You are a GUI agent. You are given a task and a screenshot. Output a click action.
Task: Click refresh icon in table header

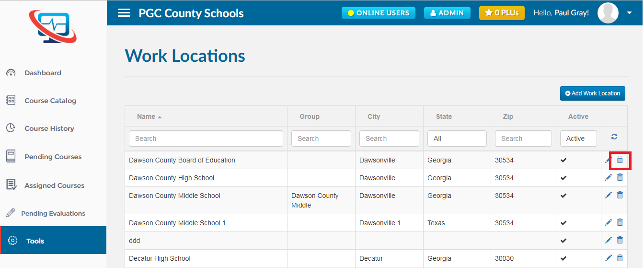click(x=614, y=137)
